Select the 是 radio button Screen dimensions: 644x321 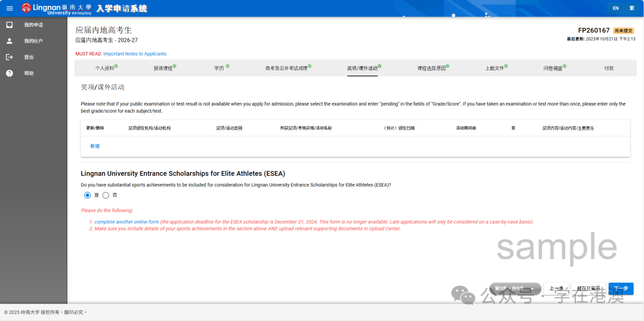pos(88,195)
